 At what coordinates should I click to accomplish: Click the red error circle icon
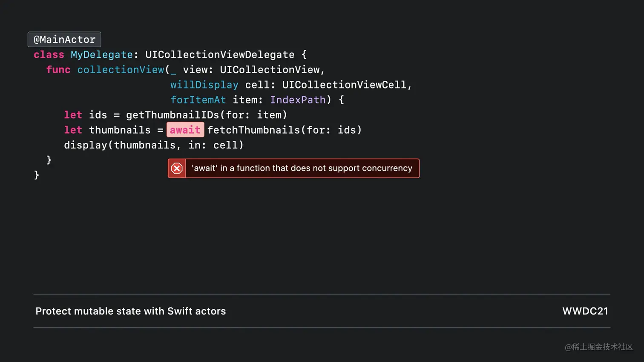click(x=176, y=168)
